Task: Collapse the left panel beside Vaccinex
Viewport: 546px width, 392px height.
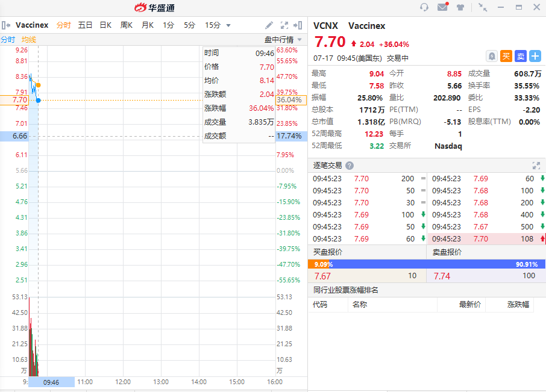Action: 5,25
